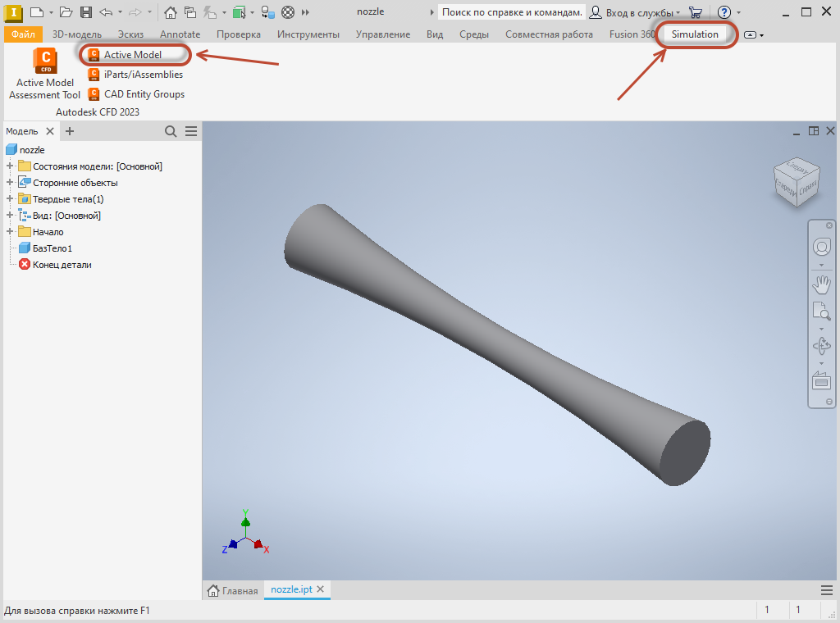Open navigation bar options menu at bottom
Screen dimensions: 840x623
829,402
